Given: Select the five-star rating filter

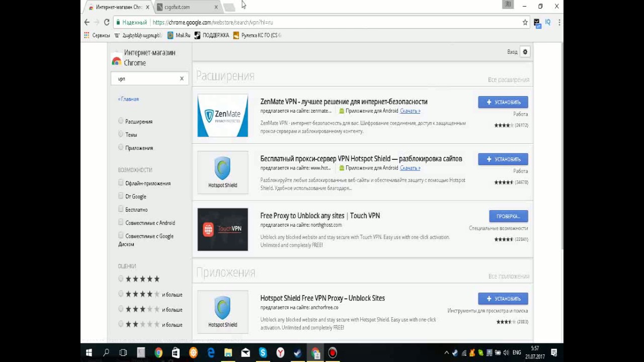Looking at the screenshot, I should [x=121, y=279].
